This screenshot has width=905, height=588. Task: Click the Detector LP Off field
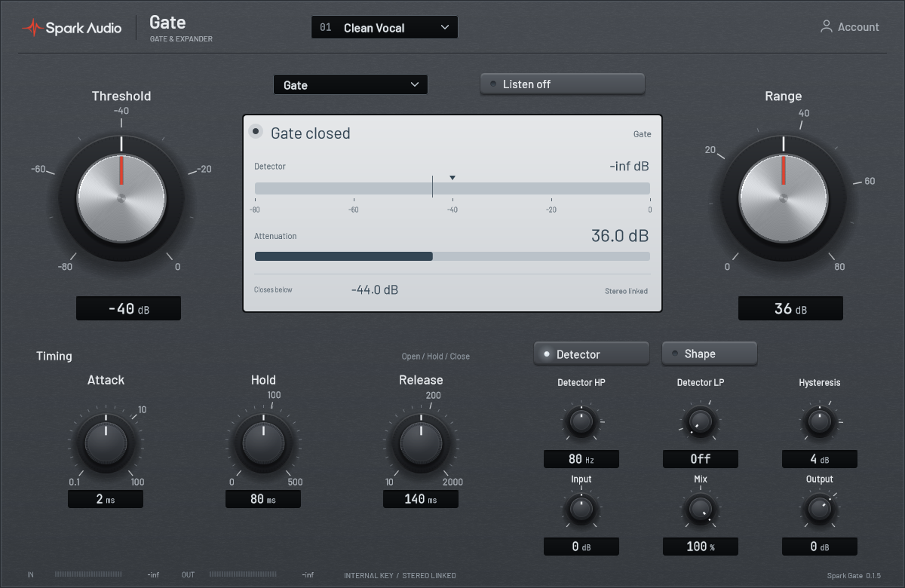(x=701, y=459)
